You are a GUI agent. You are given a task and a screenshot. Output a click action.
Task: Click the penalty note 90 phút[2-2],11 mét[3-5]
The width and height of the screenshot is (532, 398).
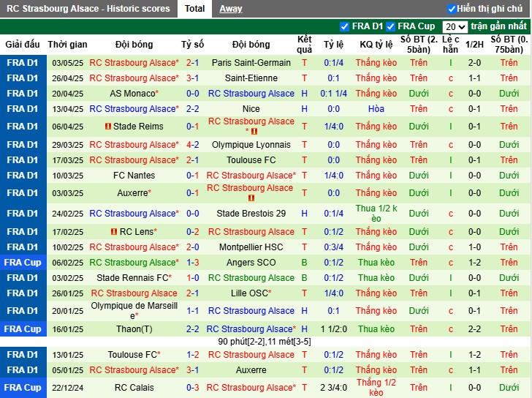265,342
